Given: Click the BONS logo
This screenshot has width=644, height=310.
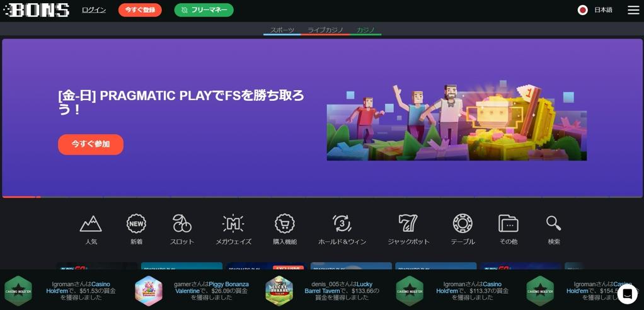Looking at the screenshot, I should tap(36, 10).
